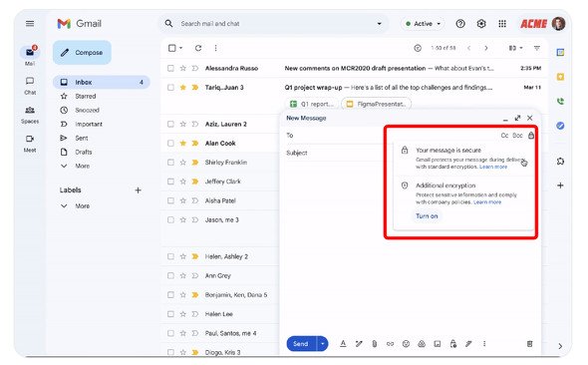This screenshot has width=588, height=365.
Task: Open the Inbox folder
Action: pyautogui.click(x=102, y=82)
